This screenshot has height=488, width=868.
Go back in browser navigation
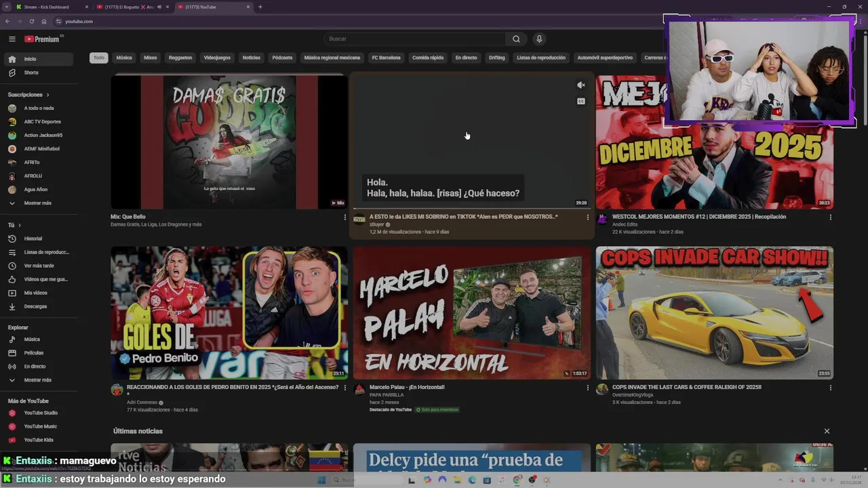pyautogui.click(x=7, y=22)
